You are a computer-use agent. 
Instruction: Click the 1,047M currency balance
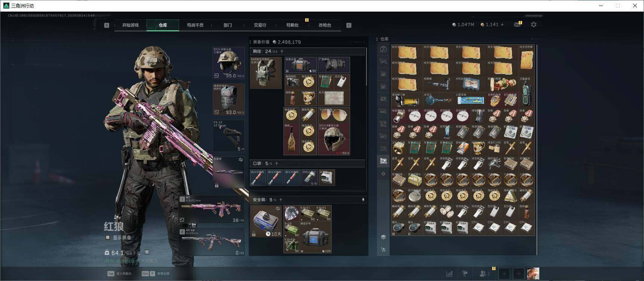click(x=463, y=25)
